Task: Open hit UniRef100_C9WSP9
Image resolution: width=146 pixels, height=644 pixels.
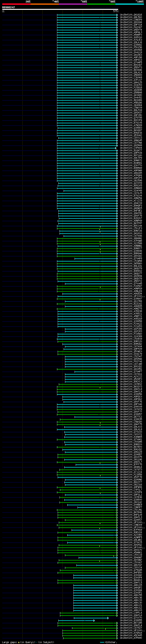Action: [131, 20]
